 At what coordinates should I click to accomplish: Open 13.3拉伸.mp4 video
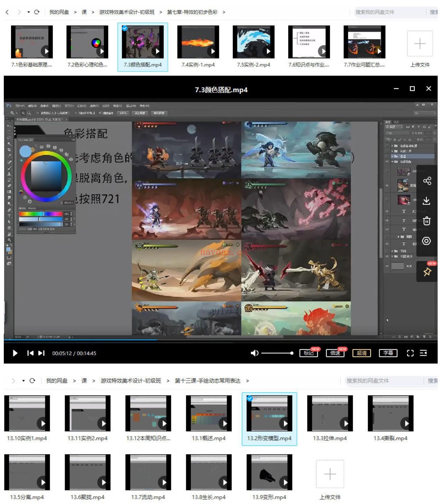(330, 413)
